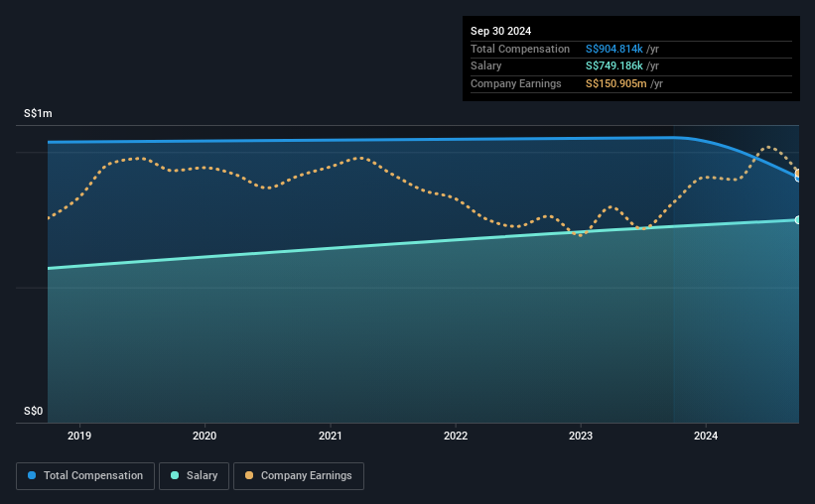Screen dimensions: 815x504
Task: Click the 2021 x-axis label
Action: (x=330, y=436)
